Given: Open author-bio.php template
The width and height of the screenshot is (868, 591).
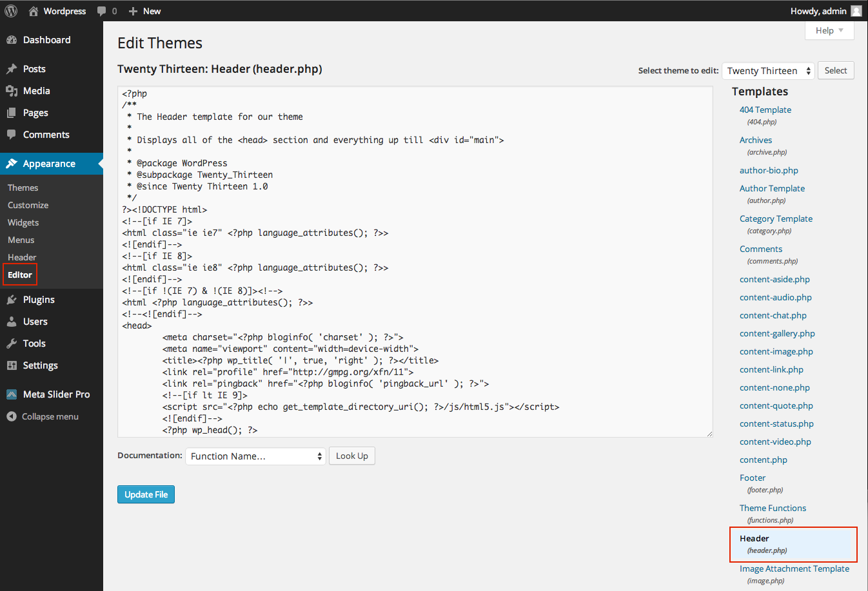Looking at the screenshot, I should [769, 170].
